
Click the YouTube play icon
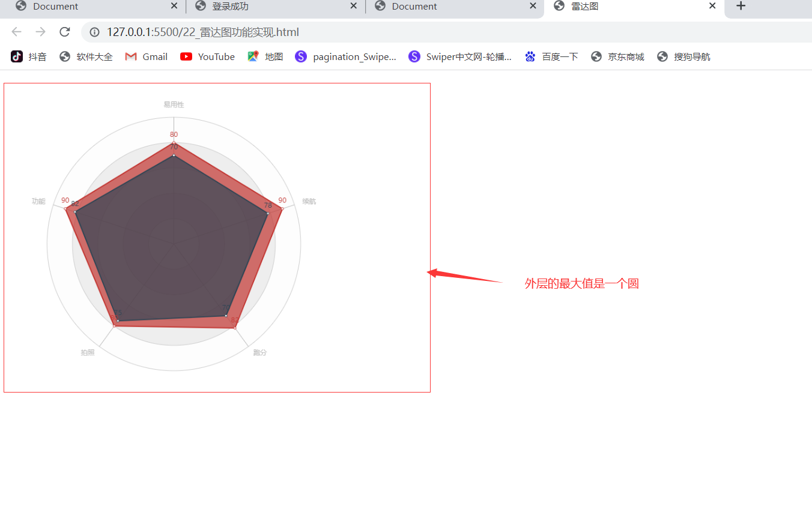pos(186,56)
